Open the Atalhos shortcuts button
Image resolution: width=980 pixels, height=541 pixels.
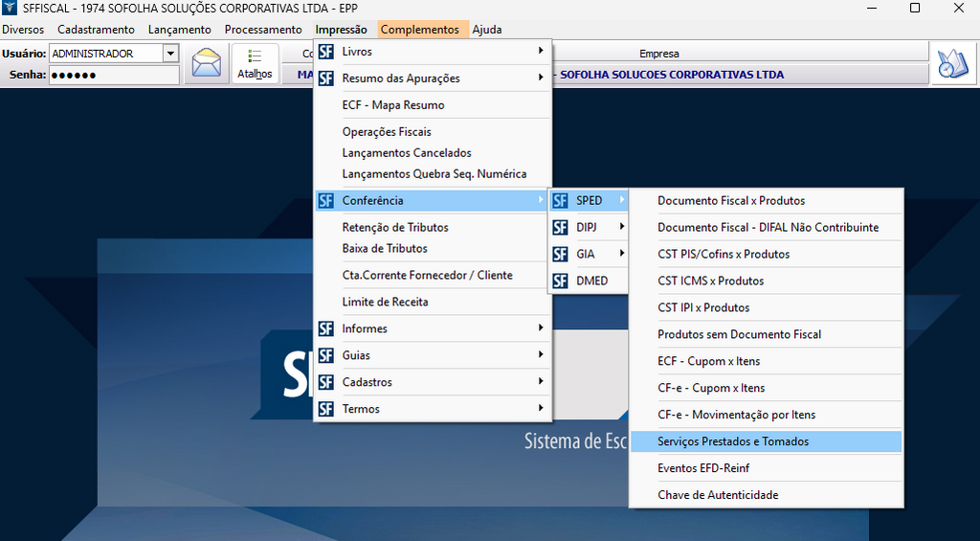pyautogui.click(x=255, y=64)
